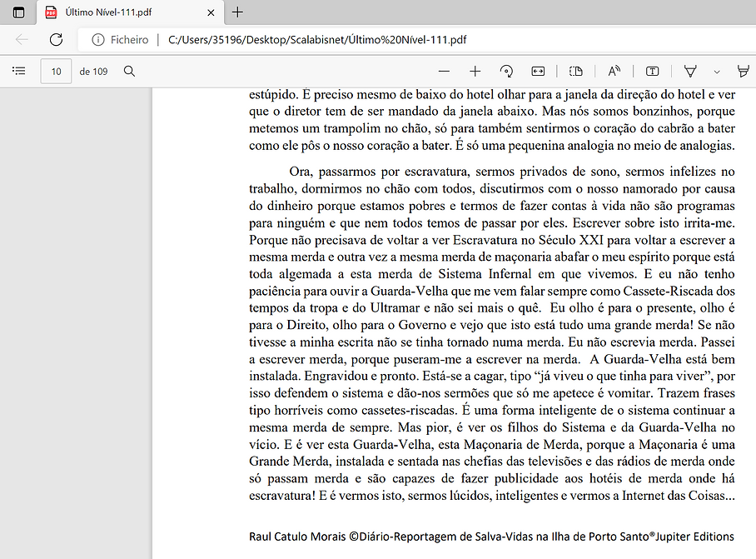Image resolution: width=756 pixels, height=559 pixels.
Task: Toggle the table of contents sidebar
Action: pos(19,72)
